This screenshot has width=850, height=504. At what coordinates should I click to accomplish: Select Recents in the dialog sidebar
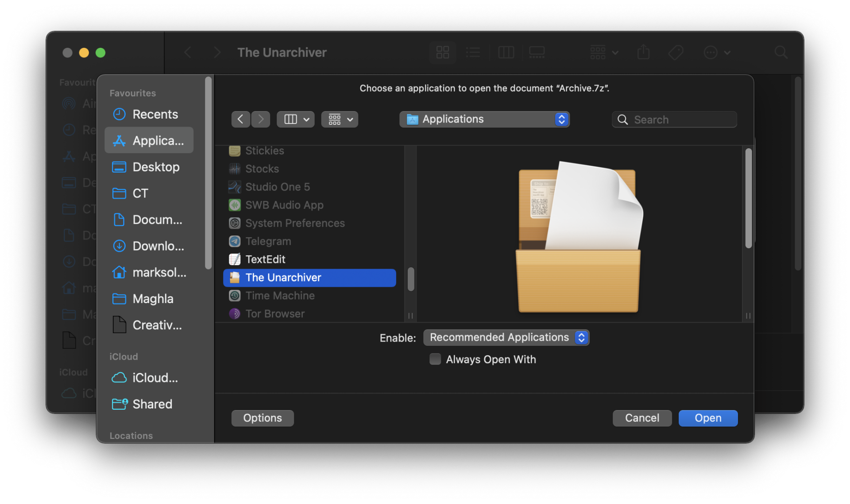(x=149, y=114)
